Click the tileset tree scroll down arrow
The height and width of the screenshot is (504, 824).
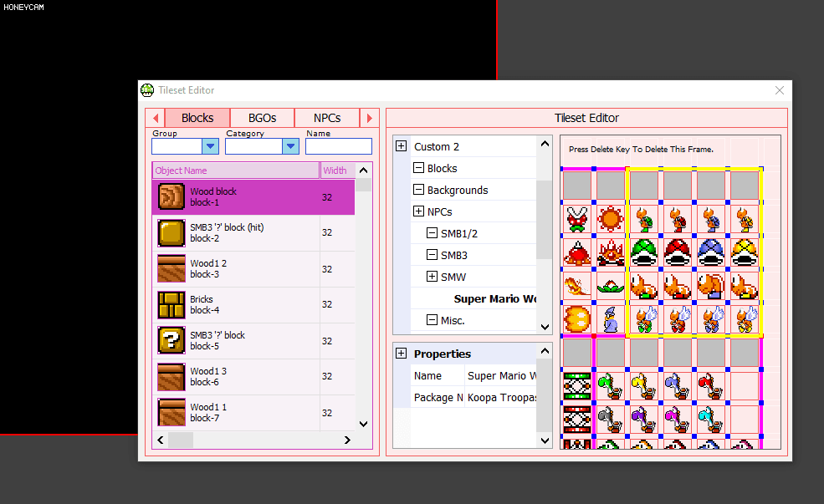pos(545,327)
